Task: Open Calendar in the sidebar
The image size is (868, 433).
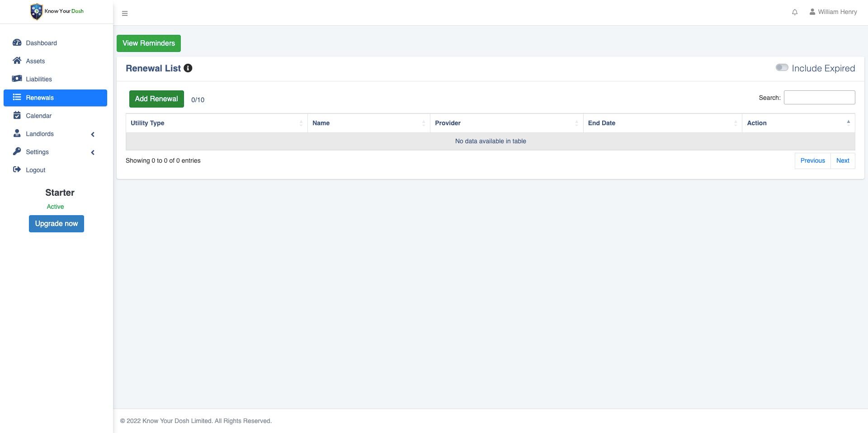Action: [55, 116]
